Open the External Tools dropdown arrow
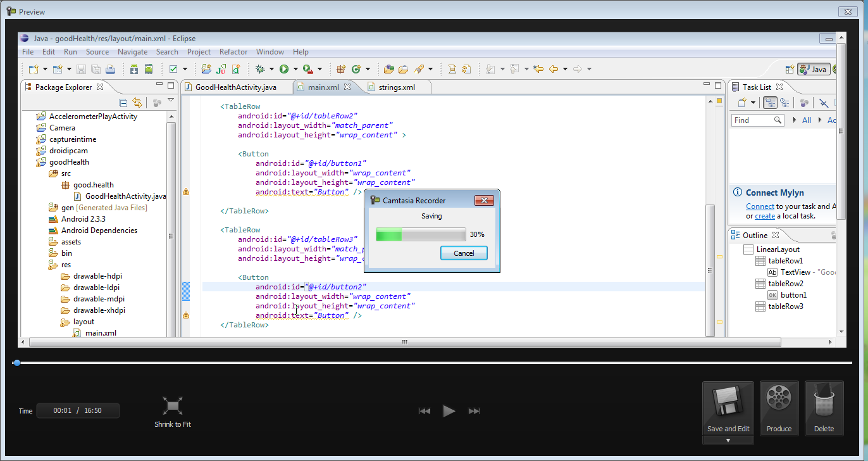The height and width of the screenshot is (461, 868). click(x=319, y=69)
